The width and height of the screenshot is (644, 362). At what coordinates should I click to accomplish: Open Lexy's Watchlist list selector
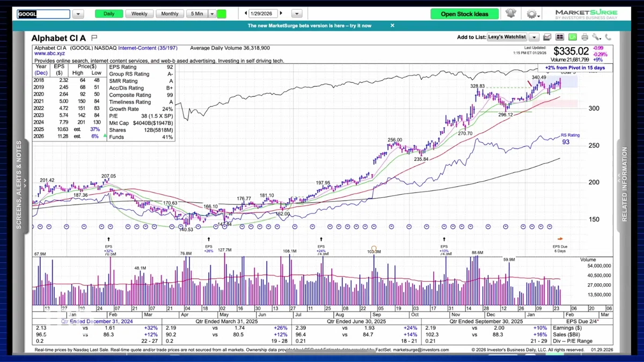point(507,38)
